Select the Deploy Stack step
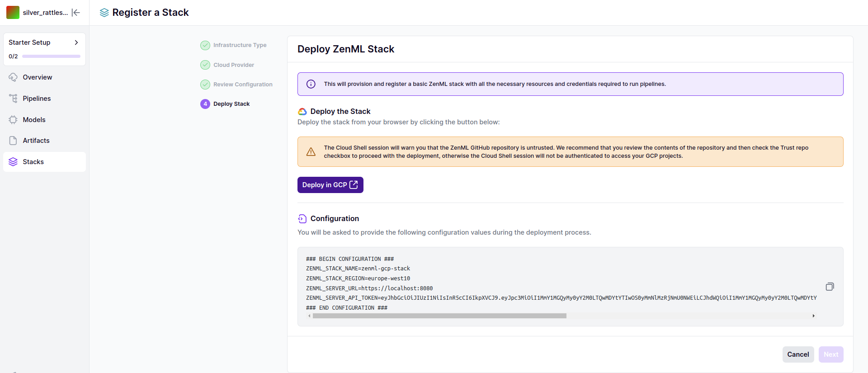 pos(231,104)
